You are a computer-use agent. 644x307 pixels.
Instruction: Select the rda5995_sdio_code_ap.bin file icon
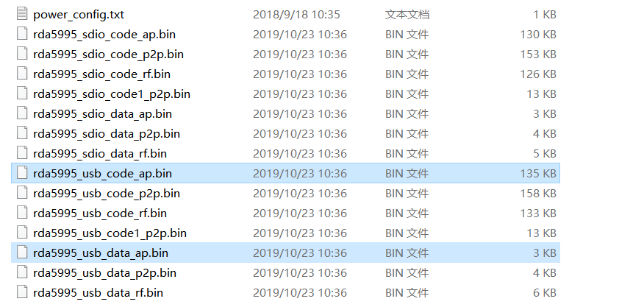(22, 34)
